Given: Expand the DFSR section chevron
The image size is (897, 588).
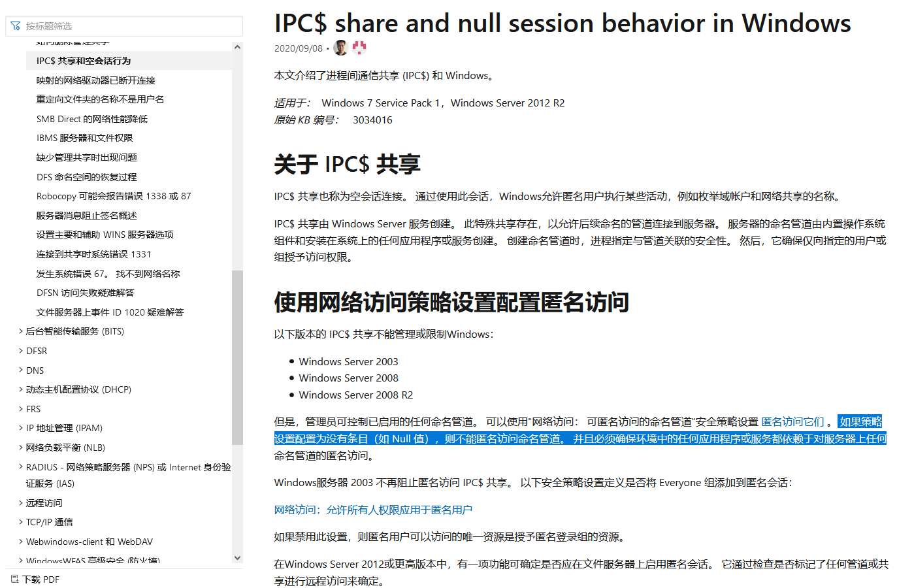Looking at the screenshot, I should [21, 351].
